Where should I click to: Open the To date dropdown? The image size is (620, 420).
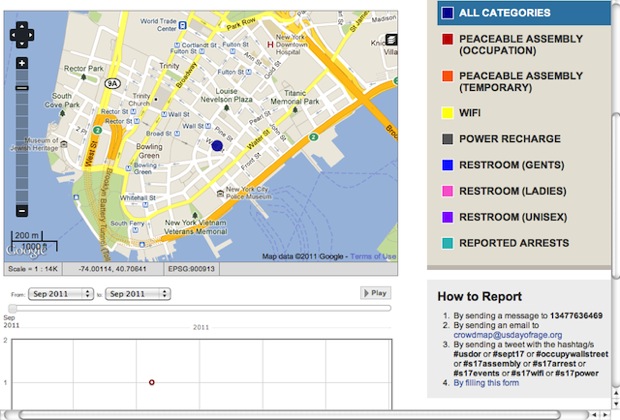pos(140,294)
